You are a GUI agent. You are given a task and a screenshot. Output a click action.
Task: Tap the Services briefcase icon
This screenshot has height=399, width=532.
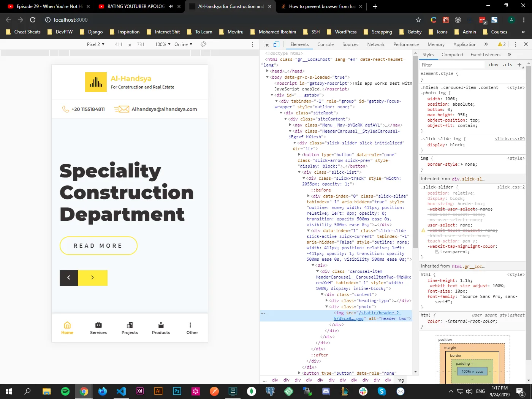98,325
